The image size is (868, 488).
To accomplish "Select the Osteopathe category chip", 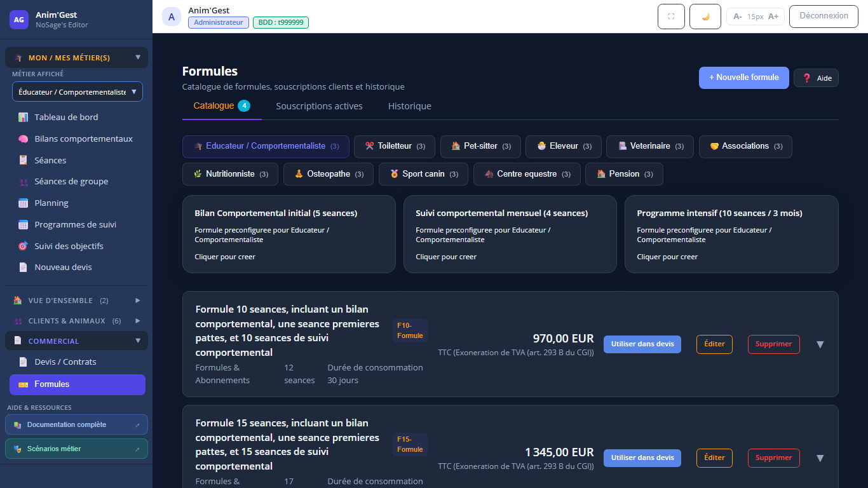I will pos(329,174).
